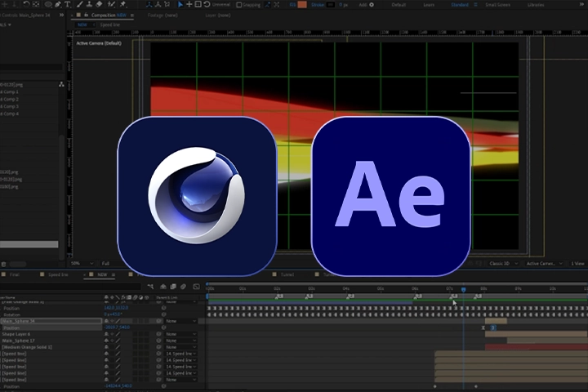Open the Layer (none) panel tab
This screenshot has height=392, width=588.
click(218, 16)
